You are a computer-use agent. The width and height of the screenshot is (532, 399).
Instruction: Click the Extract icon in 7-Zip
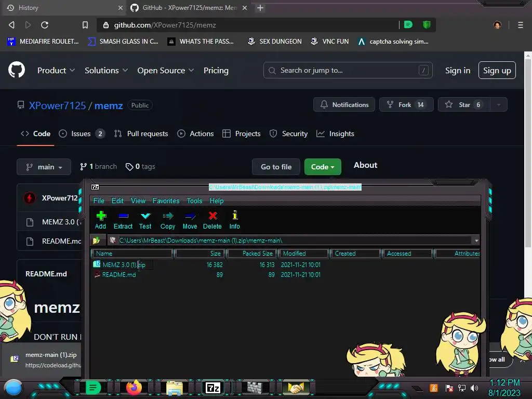123,220
